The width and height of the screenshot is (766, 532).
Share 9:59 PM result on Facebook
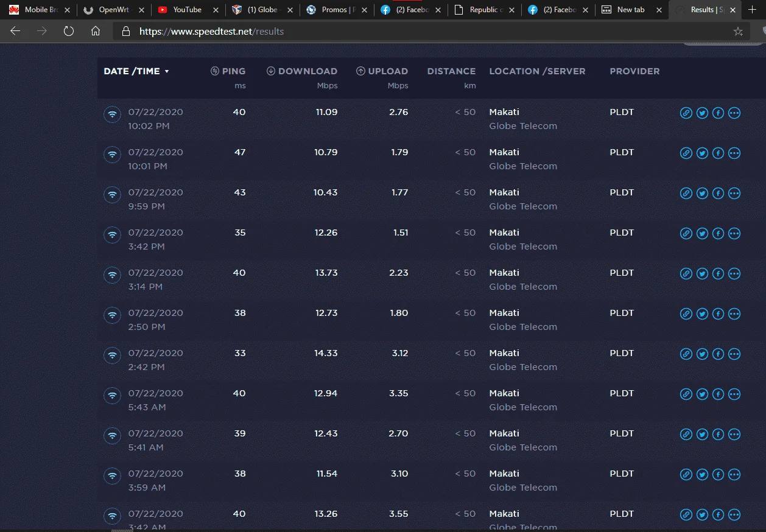click(718, 194)
